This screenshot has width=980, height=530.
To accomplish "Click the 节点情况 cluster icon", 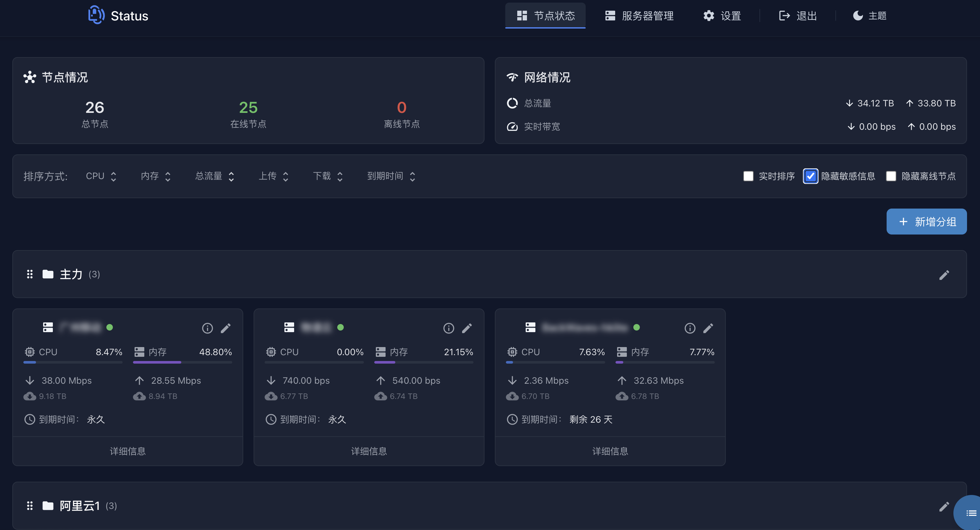I will point(30,77).
